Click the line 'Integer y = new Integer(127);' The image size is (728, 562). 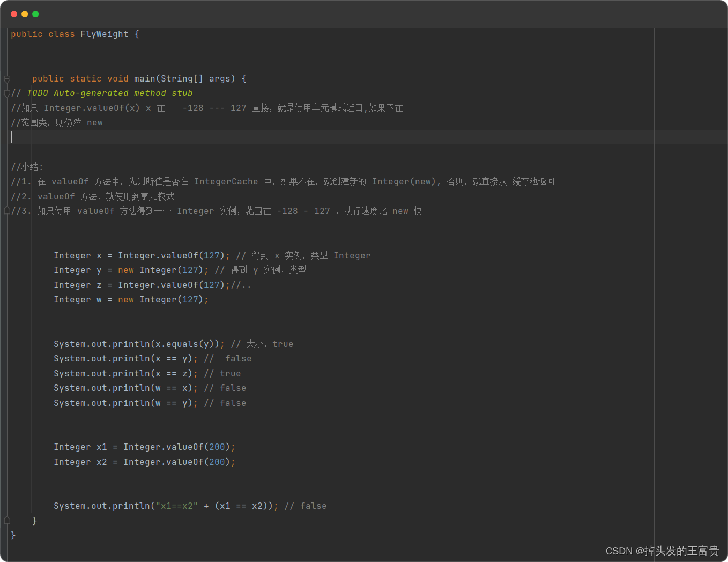(131, 270)
